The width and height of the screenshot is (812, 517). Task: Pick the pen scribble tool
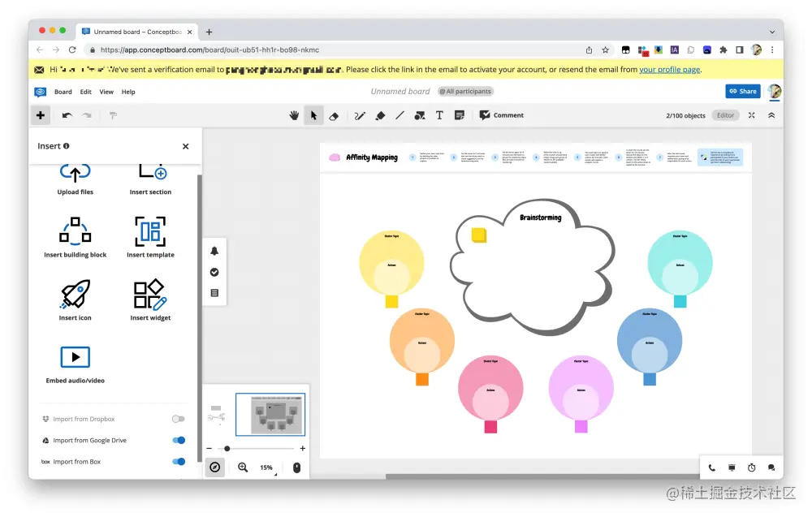click(360, 115)
